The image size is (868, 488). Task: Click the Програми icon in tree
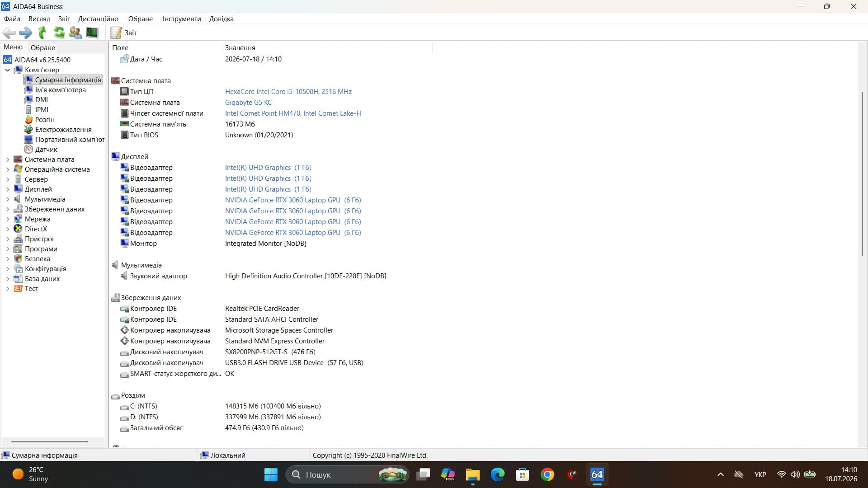click(x=18, y=249)
